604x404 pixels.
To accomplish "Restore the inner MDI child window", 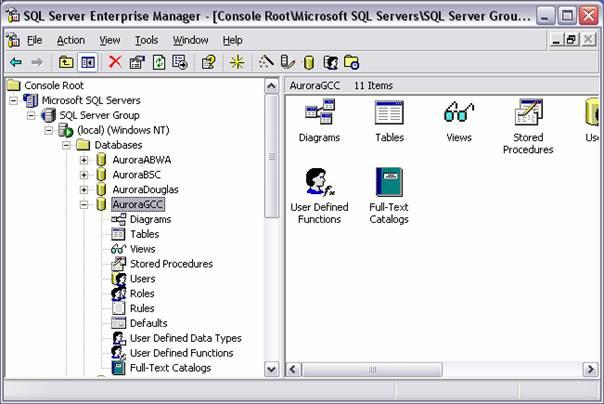I will (571, 39).
